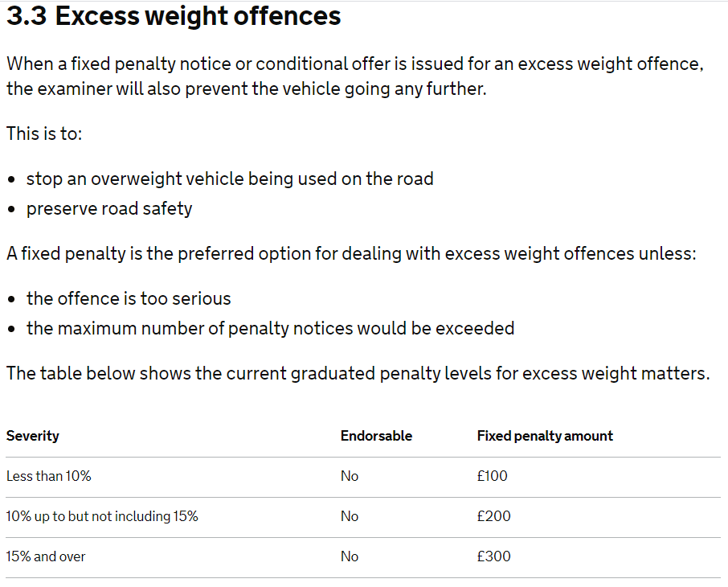Select the £100 penalty amount

(492, 476)
